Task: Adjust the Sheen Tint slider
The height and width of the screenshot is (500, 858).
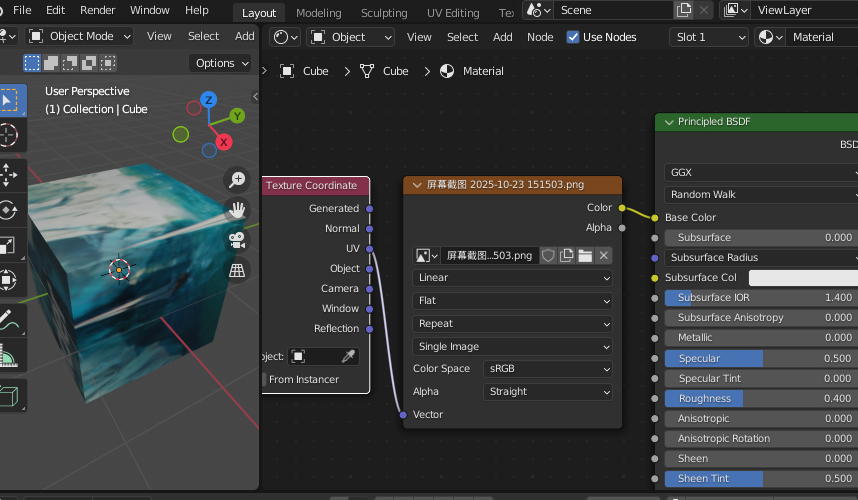Action: coord(761,479)
